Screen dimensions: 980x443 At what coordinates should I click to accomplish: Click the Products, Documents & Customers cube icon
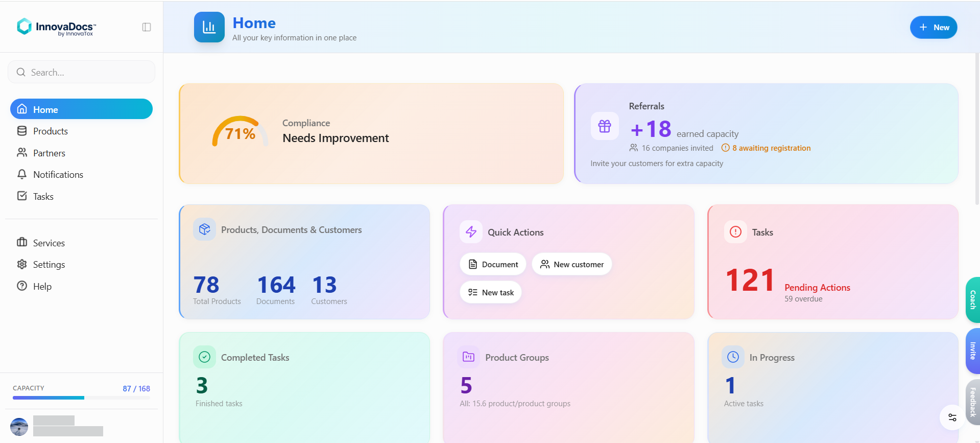pos(205,229)
